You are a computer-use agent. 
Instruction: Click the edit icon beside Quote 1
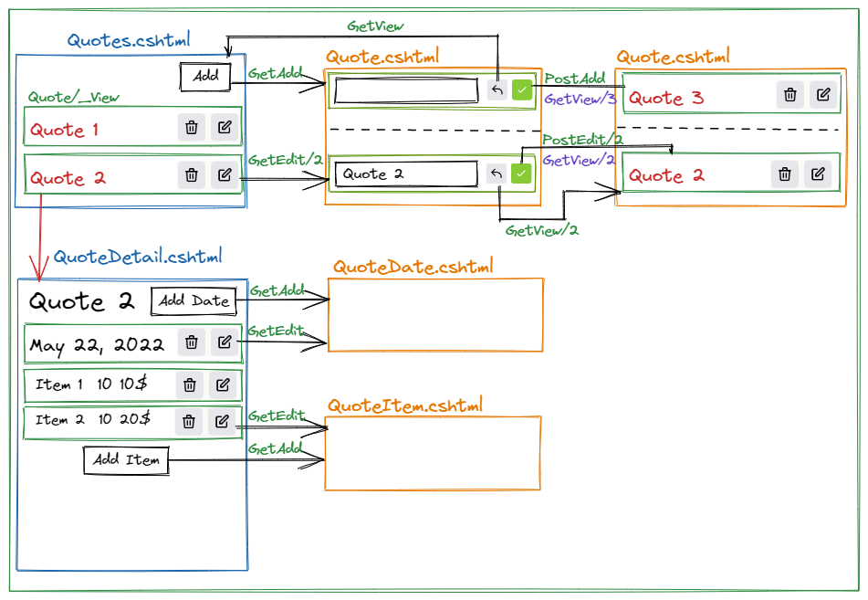pos(225,128)
